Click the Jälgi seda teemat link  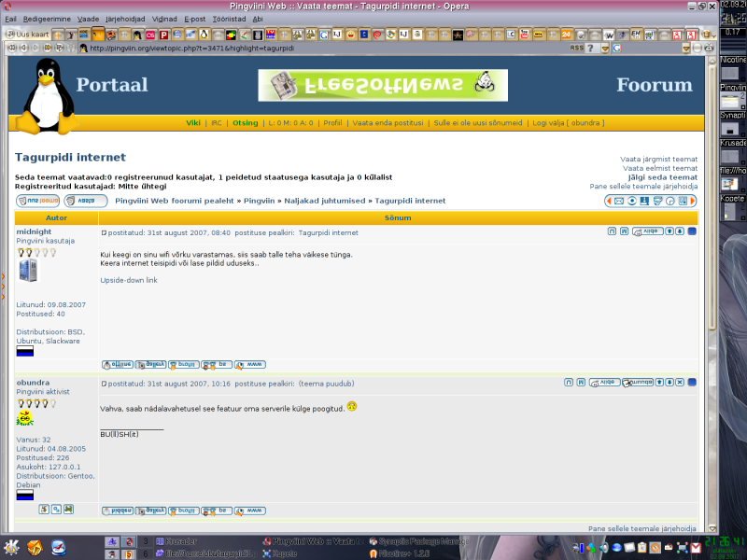pos(663,177)
